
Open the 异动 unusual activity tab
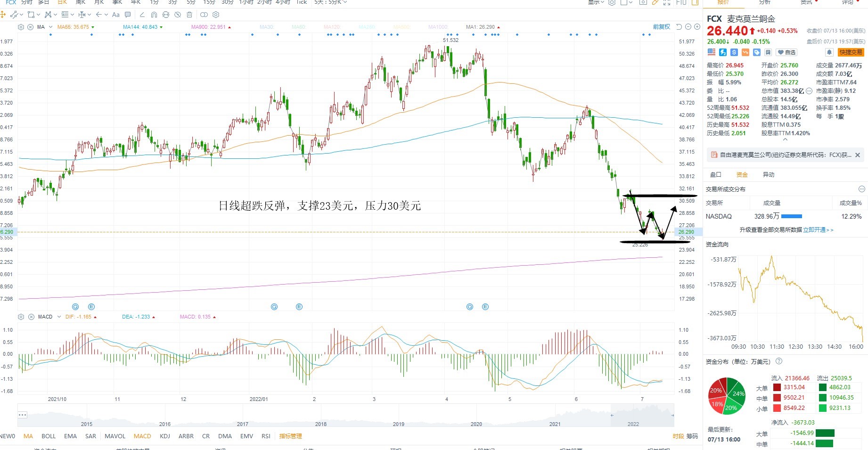click(x=769, y=175)
